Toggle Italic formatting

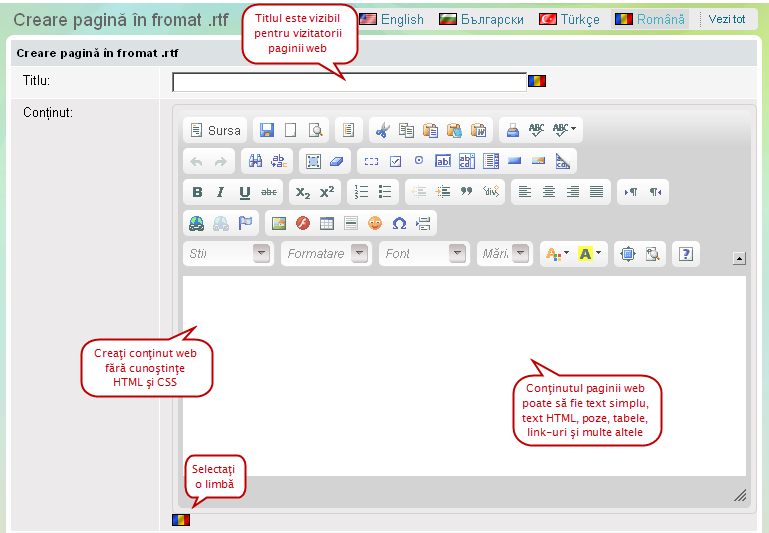tap(220, 192)
